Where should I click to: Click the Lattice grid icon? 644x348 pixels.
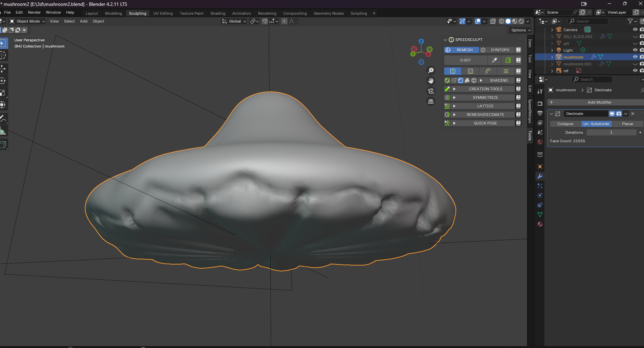[447, 106]
